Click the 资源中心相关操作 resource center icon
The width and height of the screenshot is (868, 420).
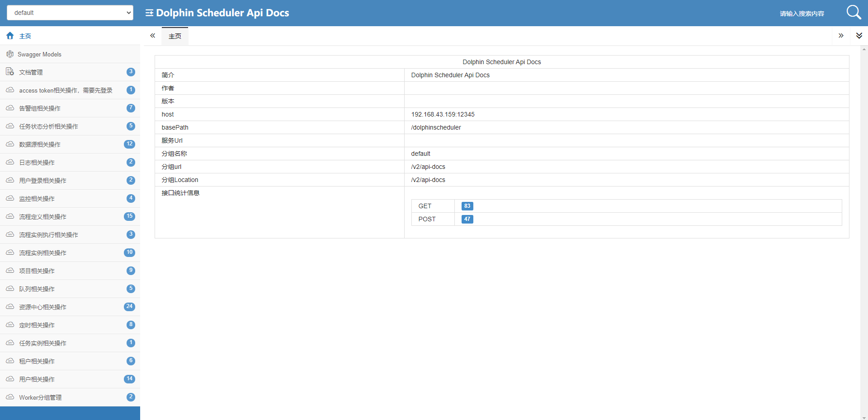pyautogui.click(x=9, y=307)
